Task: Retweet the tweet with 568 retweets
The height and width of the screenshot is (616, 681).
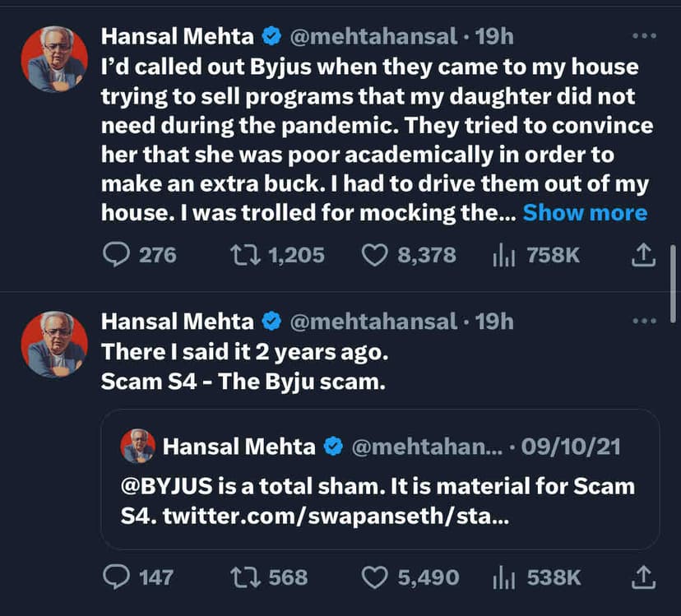Action: [243, 577]
